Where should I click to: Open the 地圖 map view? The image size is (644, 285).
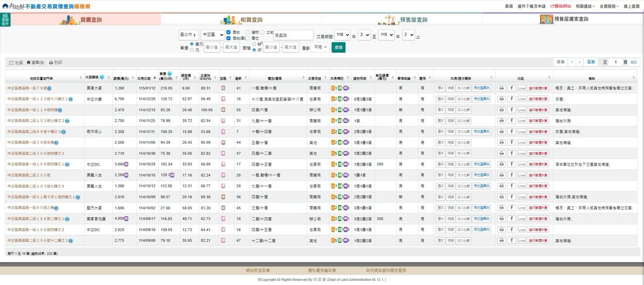pyautogui.click(x=16, y=63)
